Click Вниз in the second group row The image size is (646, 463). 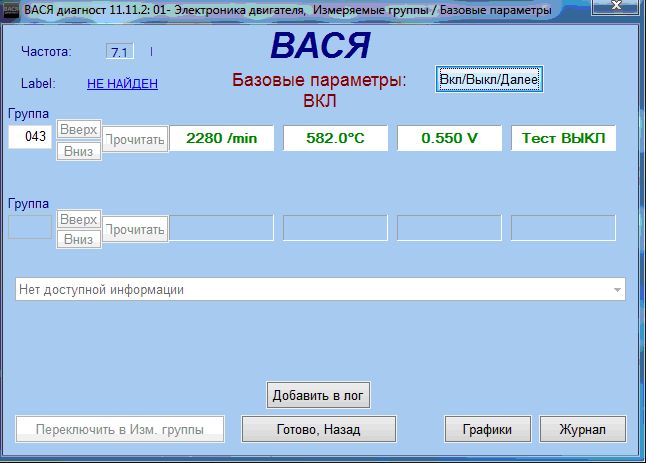click(x=79, y=239)
